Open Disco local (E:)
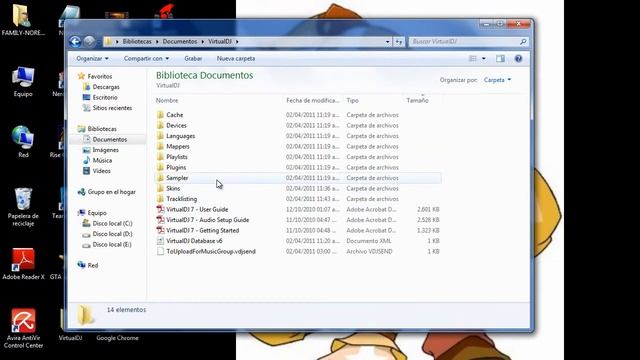 [x=112, y=245]
